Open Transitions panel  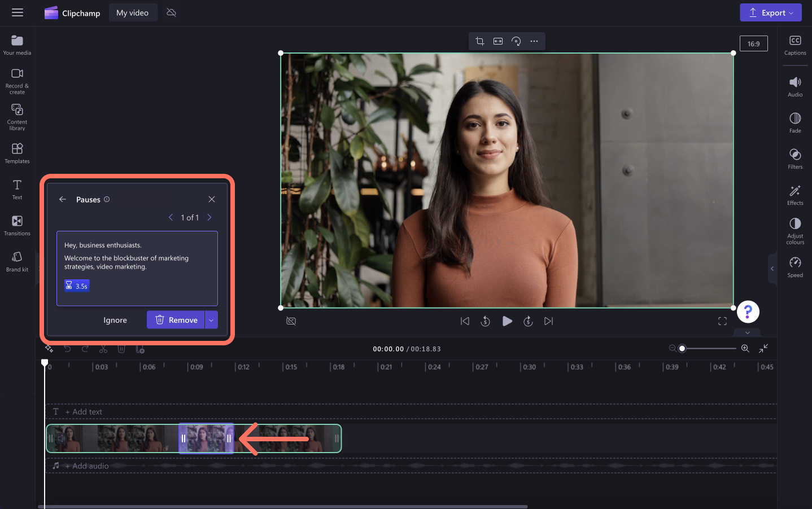point(18,225)
